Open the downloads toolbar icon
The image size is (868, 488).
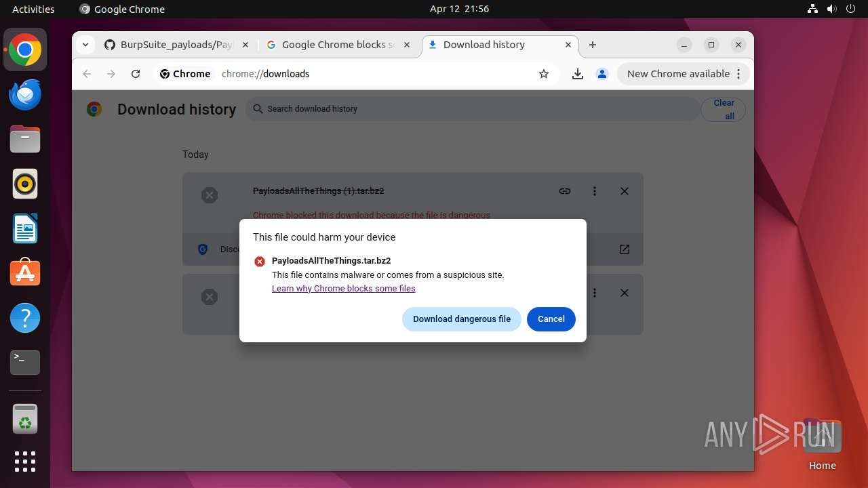tap(578, 74)
